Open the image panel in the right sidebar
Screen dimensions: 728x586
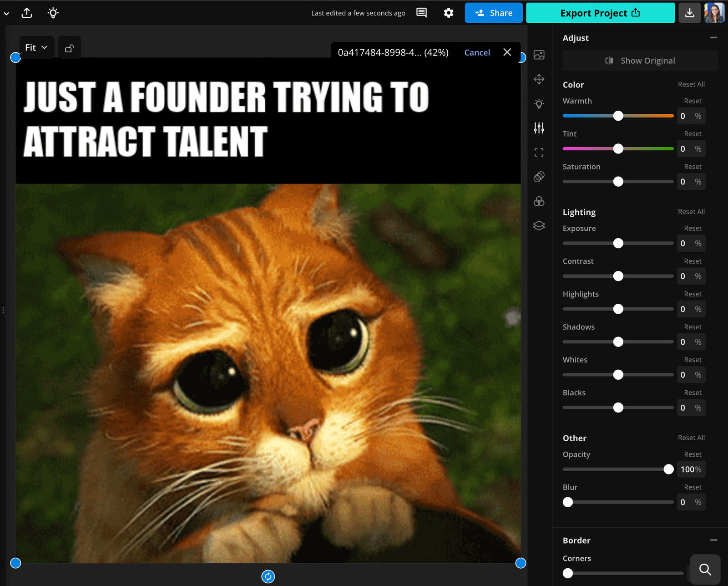539,55
